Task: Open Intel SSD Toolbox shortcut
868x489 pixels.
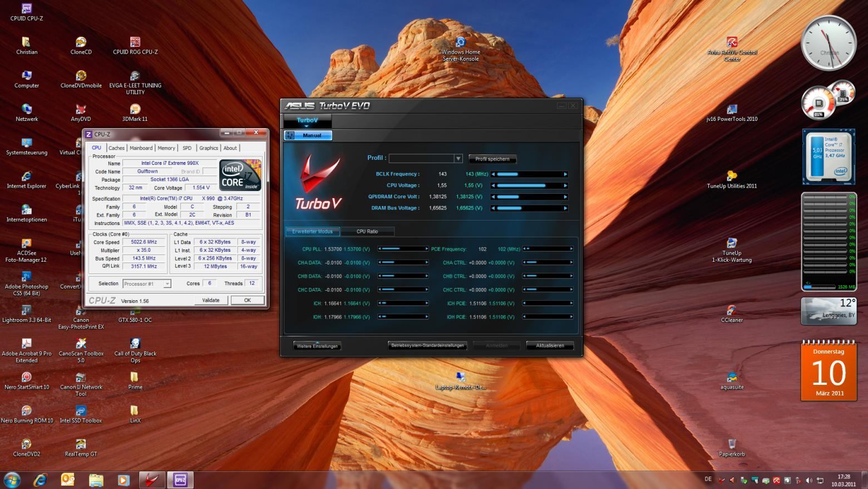Action: pos(81,414)
